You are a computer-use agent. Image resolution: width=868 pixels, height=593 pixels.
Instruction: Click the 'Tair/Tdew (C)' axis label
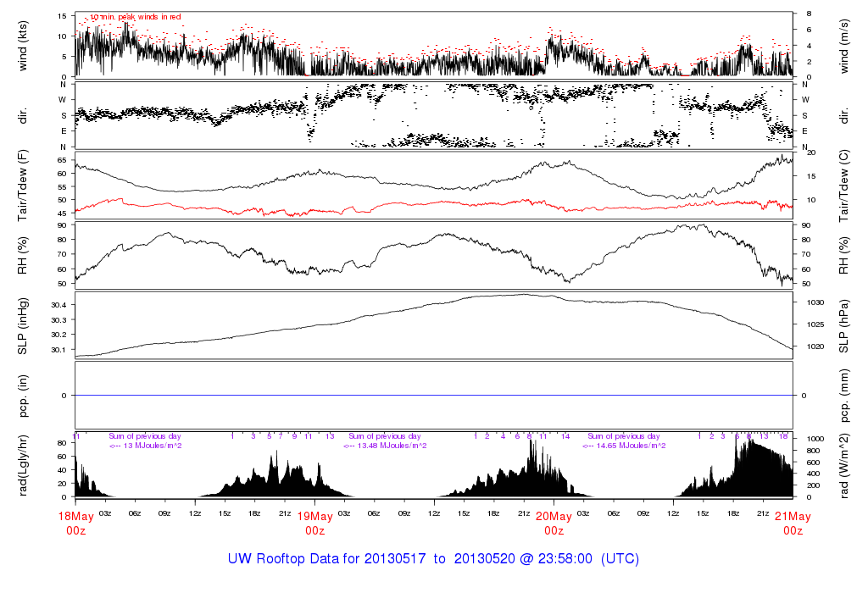coord(843,186)
